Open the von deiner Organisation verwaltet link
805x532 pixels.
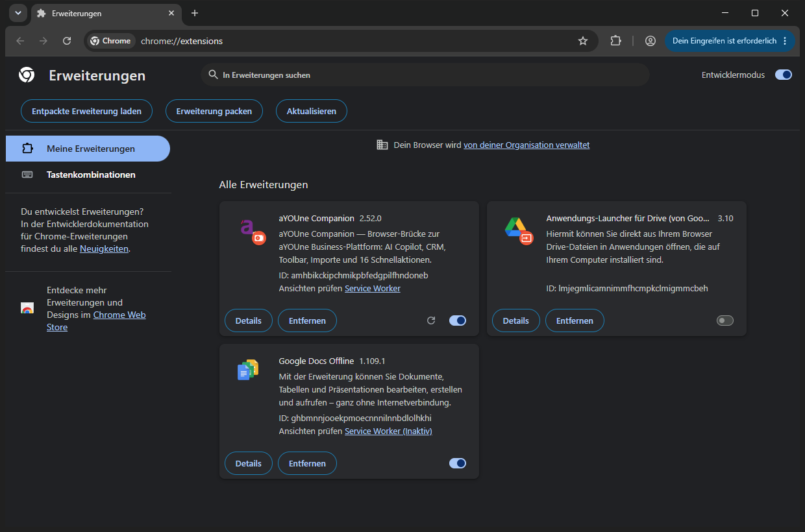pyautogui.click(x=526, y=145)
